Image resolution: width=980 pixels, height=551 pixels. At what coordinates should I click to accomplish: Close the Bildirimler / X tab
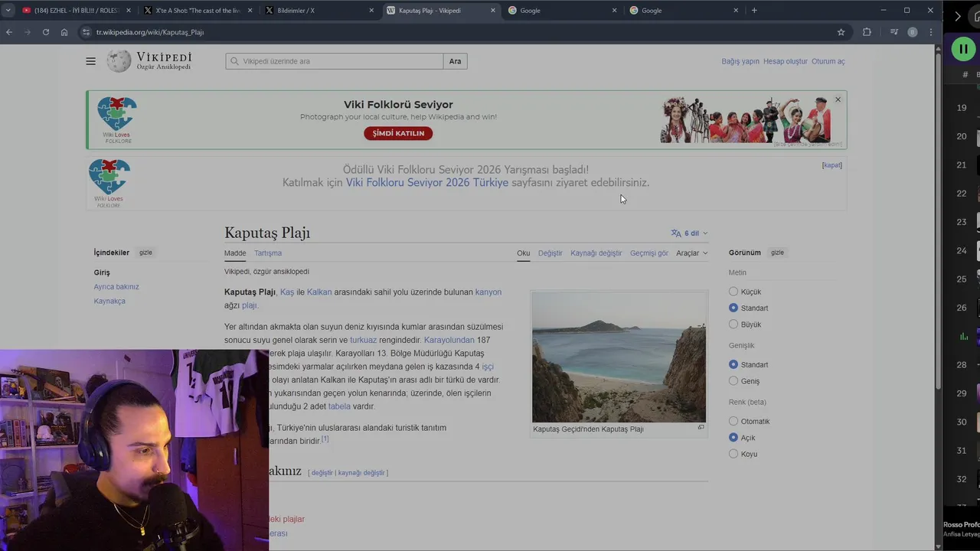coord(371,11)
